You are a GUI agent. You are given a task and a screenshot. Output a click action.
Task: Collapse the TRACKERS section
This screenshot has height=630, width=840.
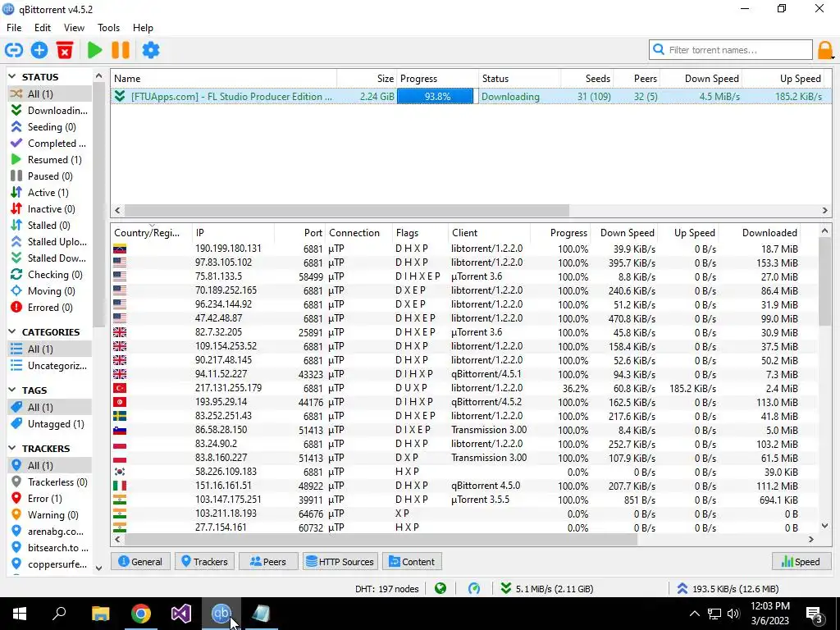point(12,449)
